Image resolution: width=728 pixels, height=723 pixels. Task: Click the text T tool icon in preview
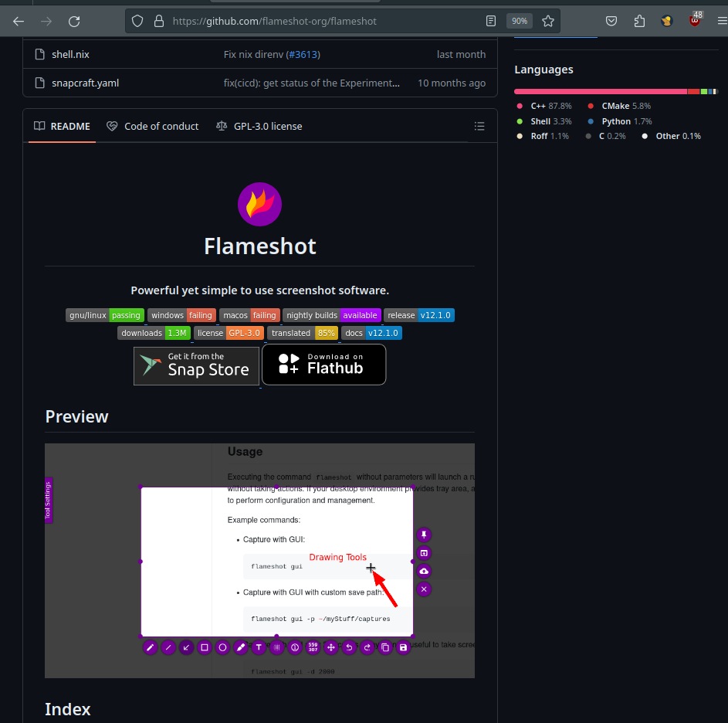tap(259, 647)
